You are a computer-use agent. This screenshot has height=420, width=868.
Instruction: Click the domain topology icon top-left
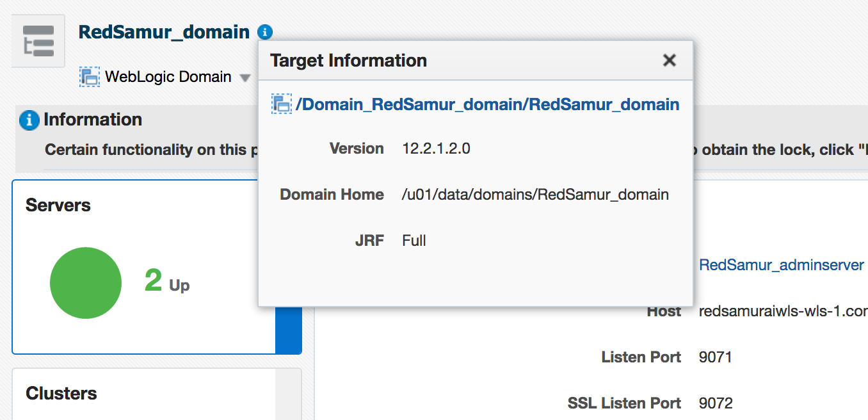[x=37, y=40]
